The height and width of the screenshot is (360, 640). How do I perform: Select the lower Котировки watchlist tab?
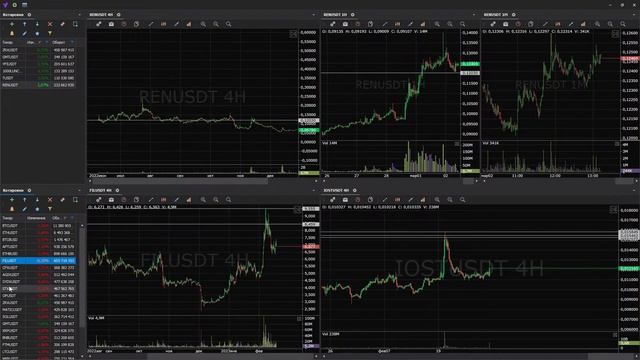pos(13,190)
